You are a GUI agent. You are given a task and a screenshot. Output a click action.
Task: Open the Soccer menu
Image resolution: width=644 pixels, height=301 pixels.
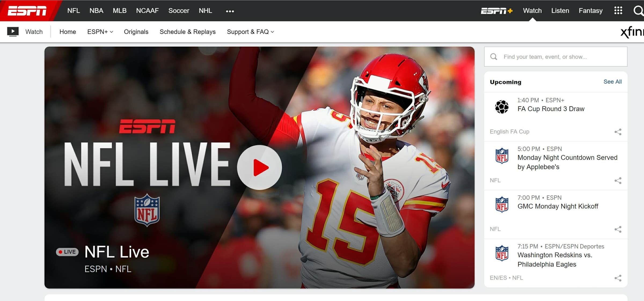[179, 11]
